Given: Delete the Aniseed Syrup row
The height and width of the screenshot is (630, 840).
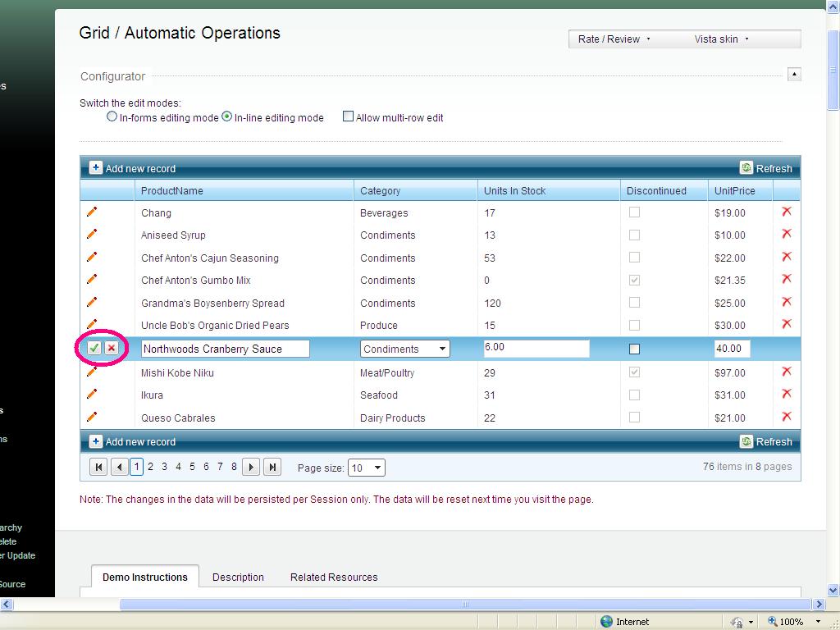Looking at the screenshot, I should (786, 235).
